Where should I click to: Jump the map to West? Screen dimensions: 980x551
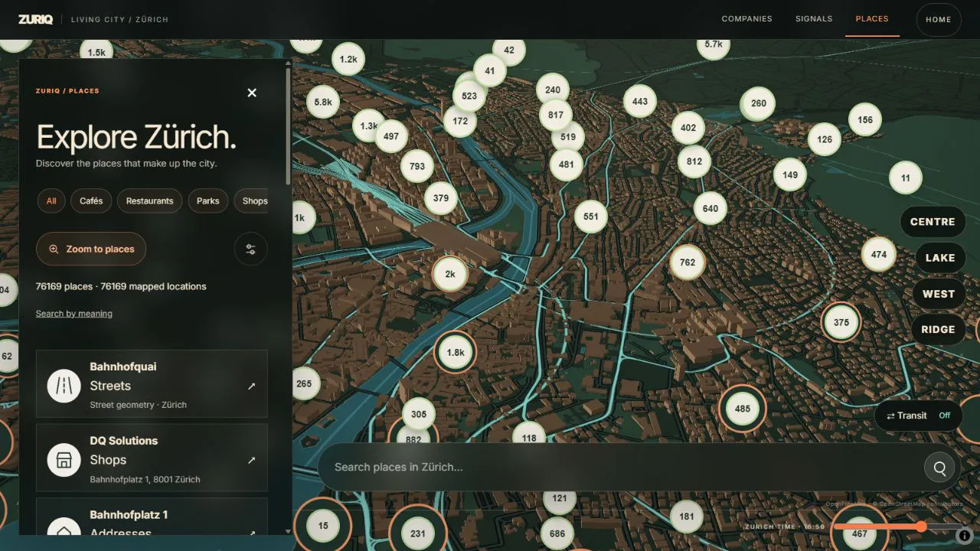click(x=939, y=294)
